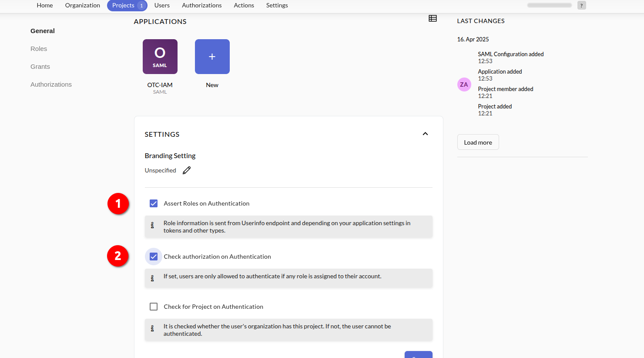
Task: Open the top Settings tab
Action: (x=277, y=5)
